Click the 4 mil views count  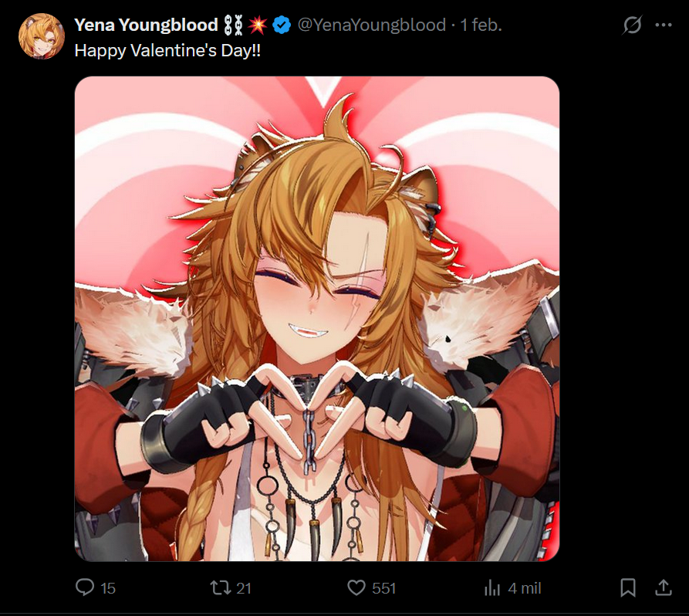click(x=524, y=588)
